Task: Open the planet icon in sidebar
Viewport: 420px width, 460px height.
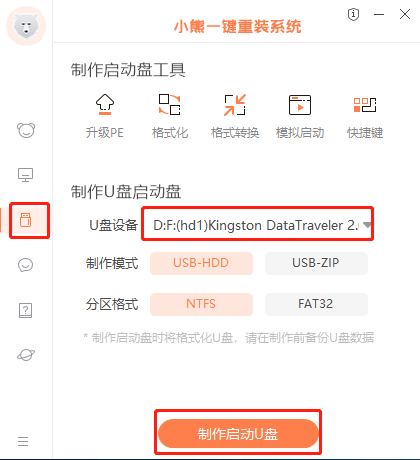Action: point(26,355)
